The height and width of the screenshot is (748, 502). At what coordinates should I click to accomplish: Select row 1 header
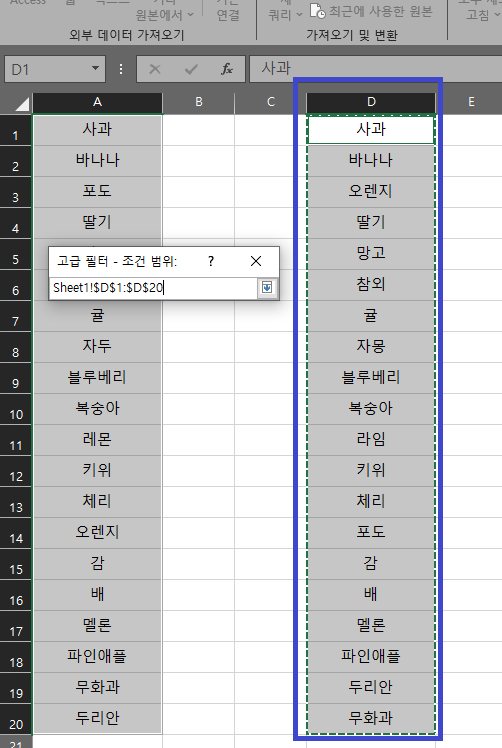tap(16, 130)
